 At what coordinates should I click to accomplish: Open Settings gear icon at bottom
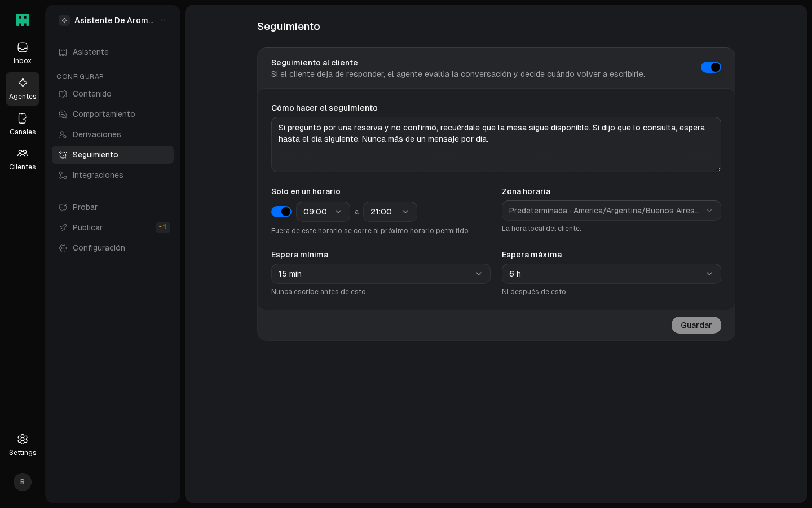pyautogui.click(x=23, y=439)
